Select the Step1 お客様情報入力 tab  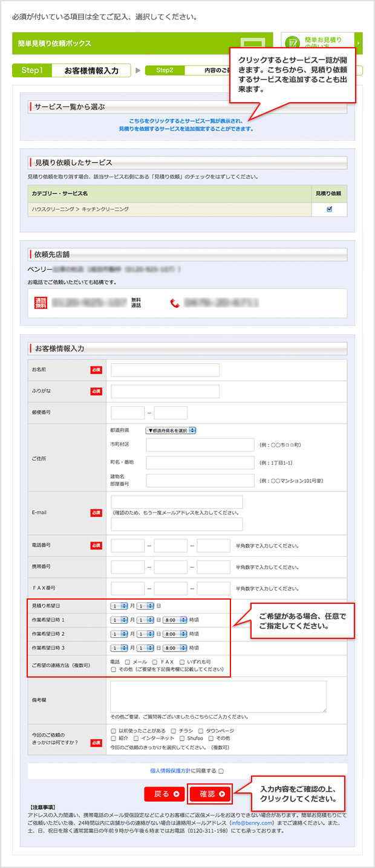[73, 70]
